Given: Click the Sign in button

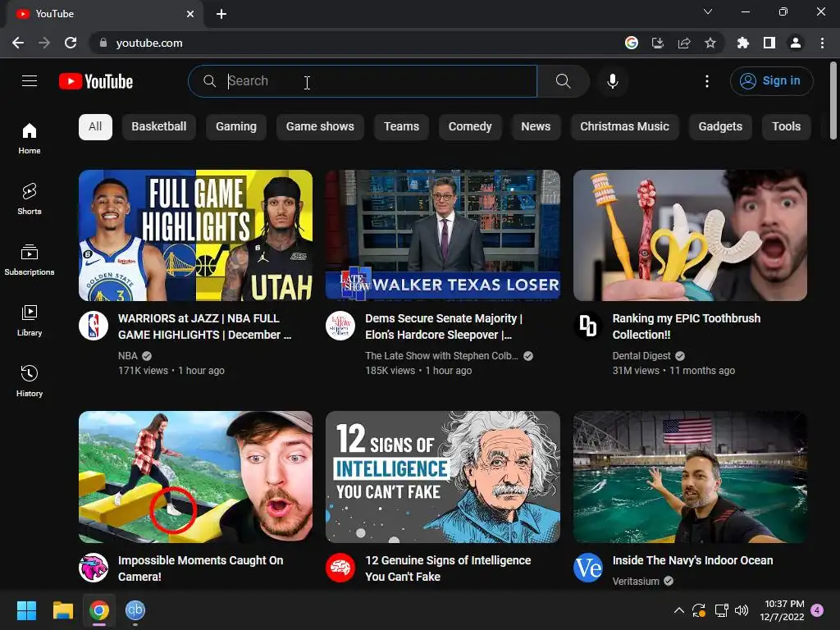Looking at the screenshot, I should (772, 81).
